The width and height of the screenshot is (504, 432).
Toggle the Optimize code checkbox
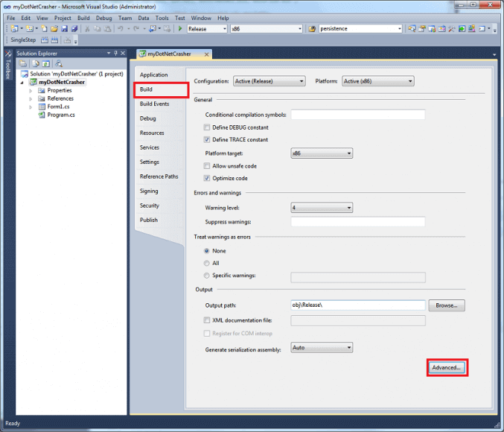pos(207,179)
